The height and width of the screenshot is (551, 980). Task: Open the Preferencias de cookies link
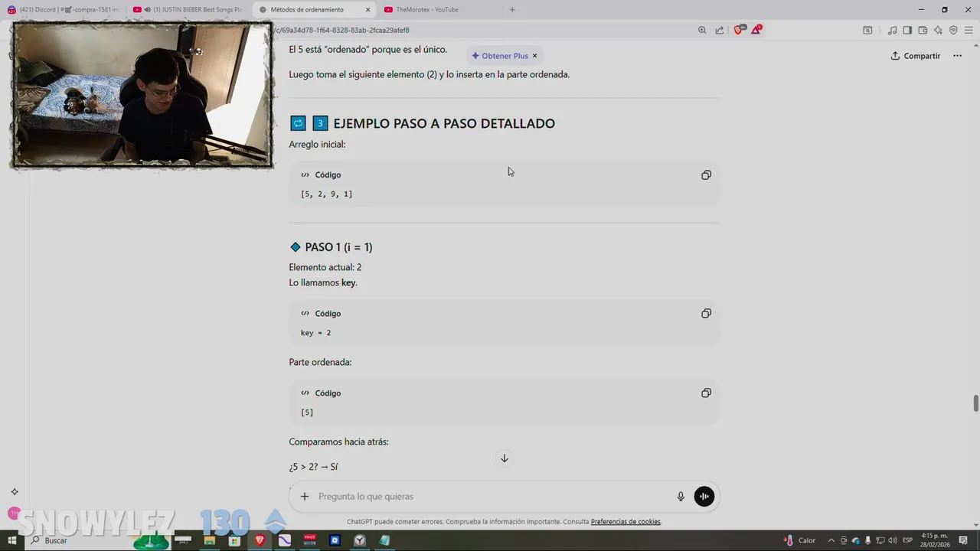point(626,522)
